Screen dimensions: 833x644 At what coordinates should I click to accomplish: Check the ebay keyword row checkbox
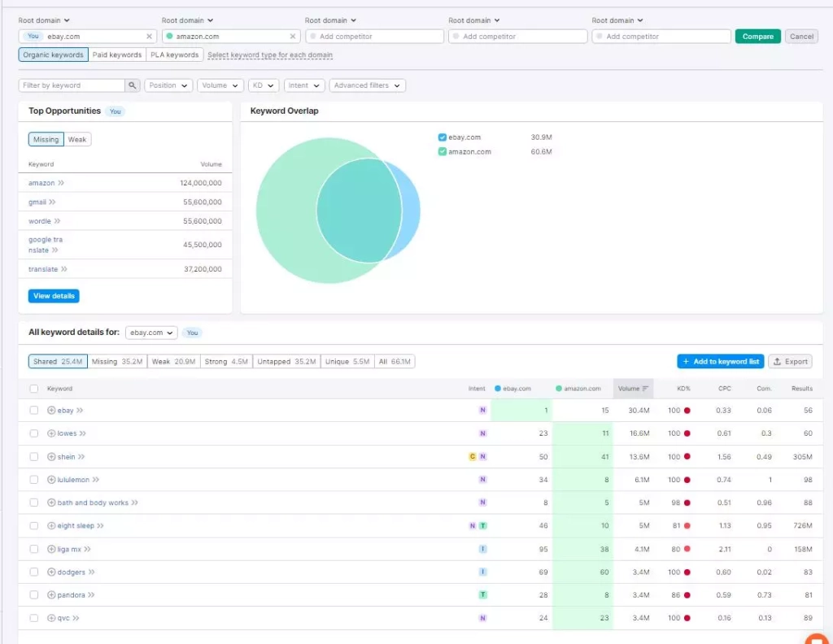click(34, 411)
